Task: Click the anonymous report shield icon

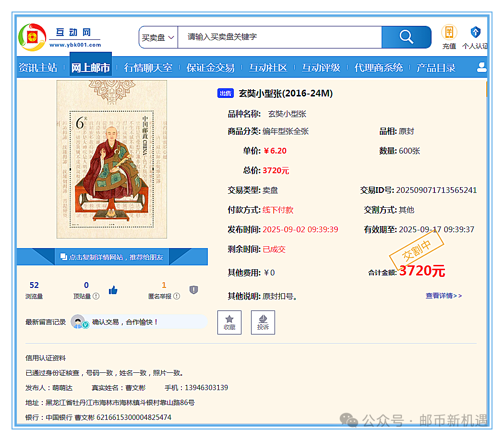Action: [193, 290]
